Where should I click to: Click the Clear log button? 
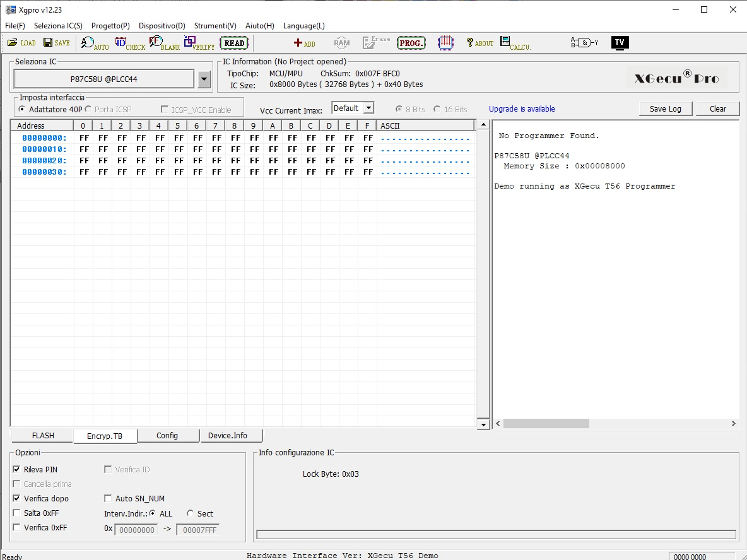(x=717, y=109)
